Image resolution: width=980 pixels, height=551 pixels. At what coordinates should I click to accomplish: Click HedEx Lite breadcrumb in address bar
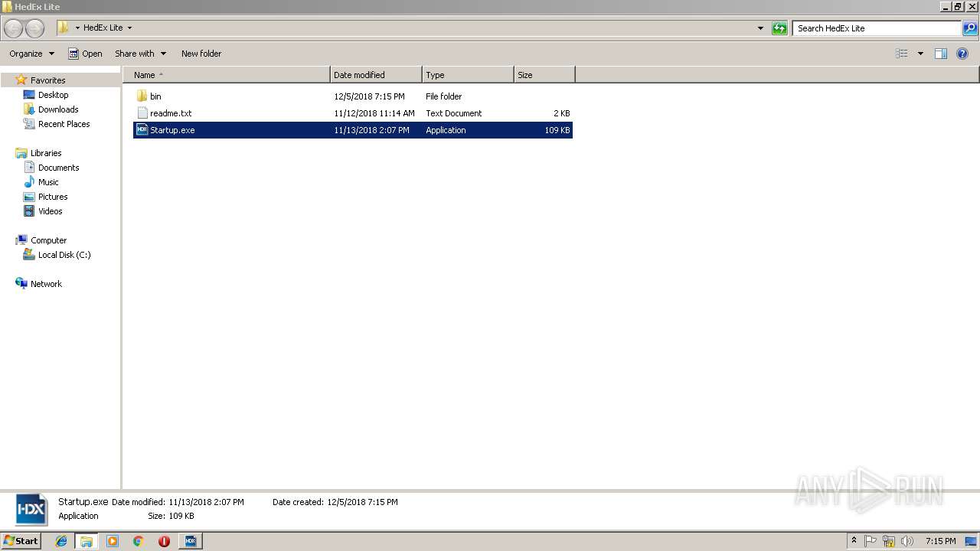[103, 28]
